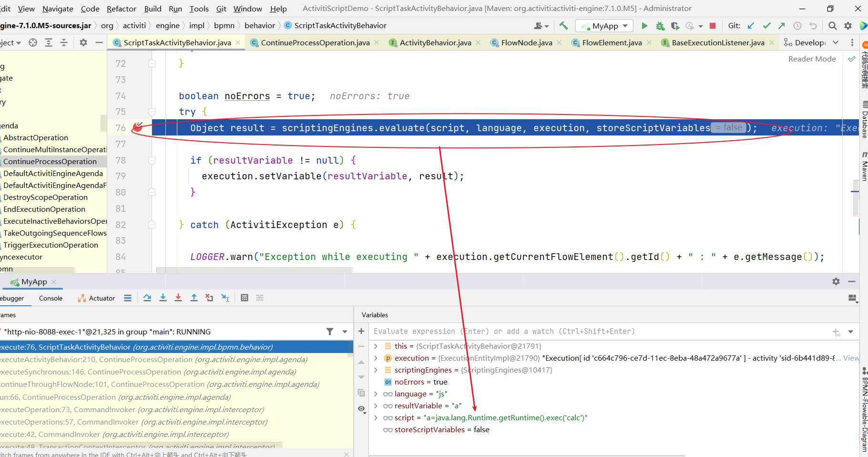Click the Threads list icon in debugger toolbar
The image size is (868, 457).
(x=127, y=298)
